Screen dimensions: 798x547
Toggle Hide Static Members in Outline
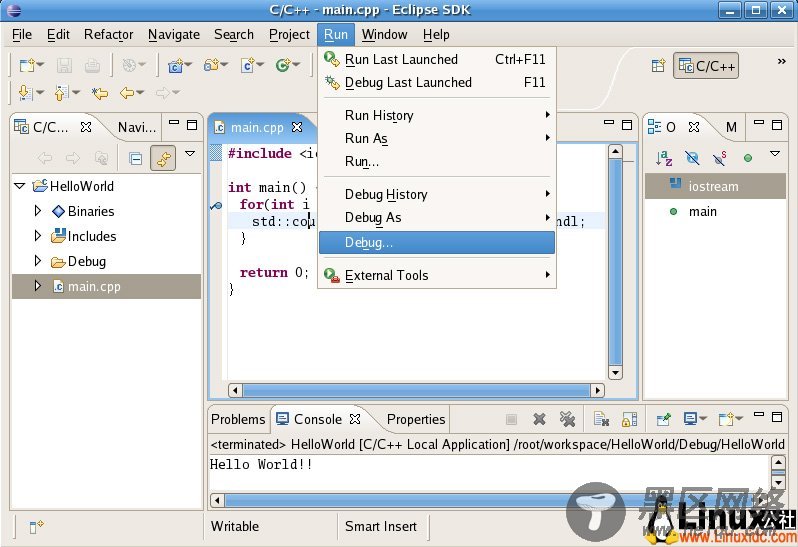[x=720, y=158]
